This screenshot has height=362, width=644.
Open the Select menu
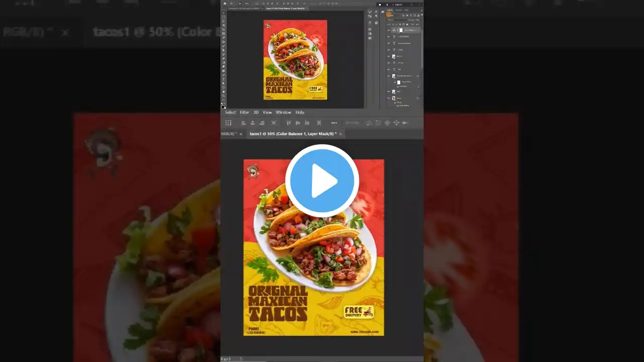pos(230,112)
